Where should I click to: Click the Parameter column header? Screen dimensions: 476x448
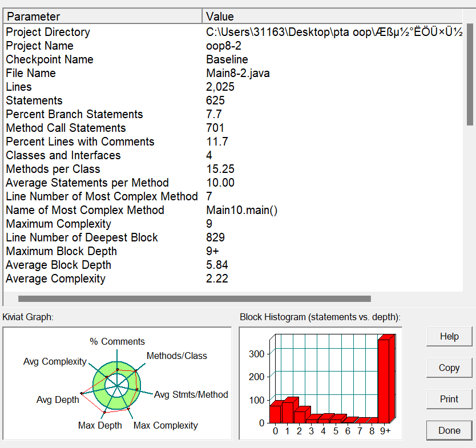103,17
